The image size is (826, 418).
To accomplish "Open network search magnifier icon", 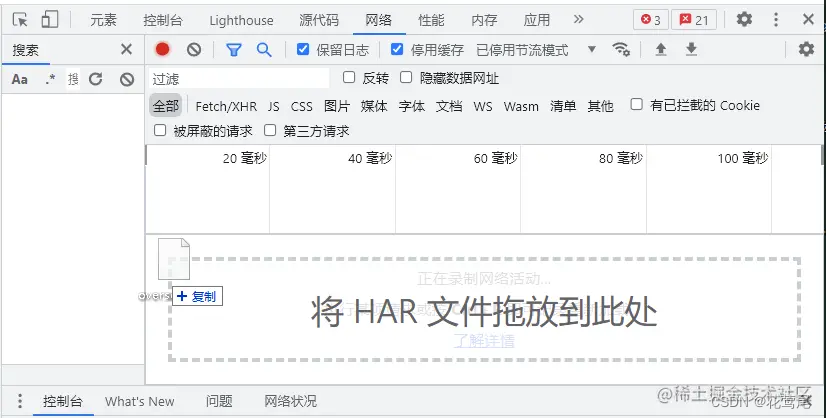I will tap(264, 50).
